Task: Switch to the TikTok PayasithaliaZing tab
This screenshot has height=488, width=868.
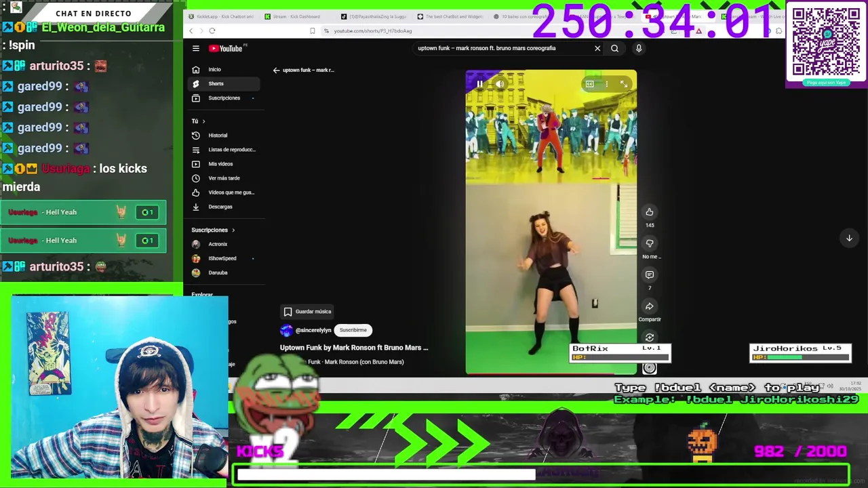Action: click(374, 16)
